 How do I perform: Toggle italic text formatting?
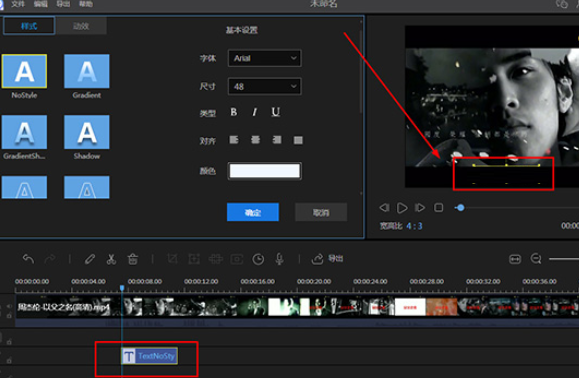point(254,112)
